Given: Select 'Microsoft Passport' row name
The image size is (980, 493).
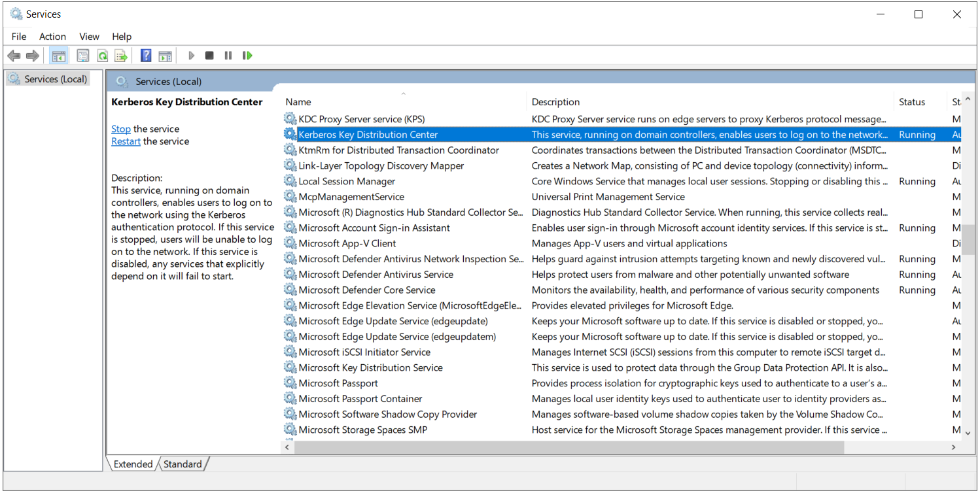Looking at the screenshot, I should coord(338,383).
